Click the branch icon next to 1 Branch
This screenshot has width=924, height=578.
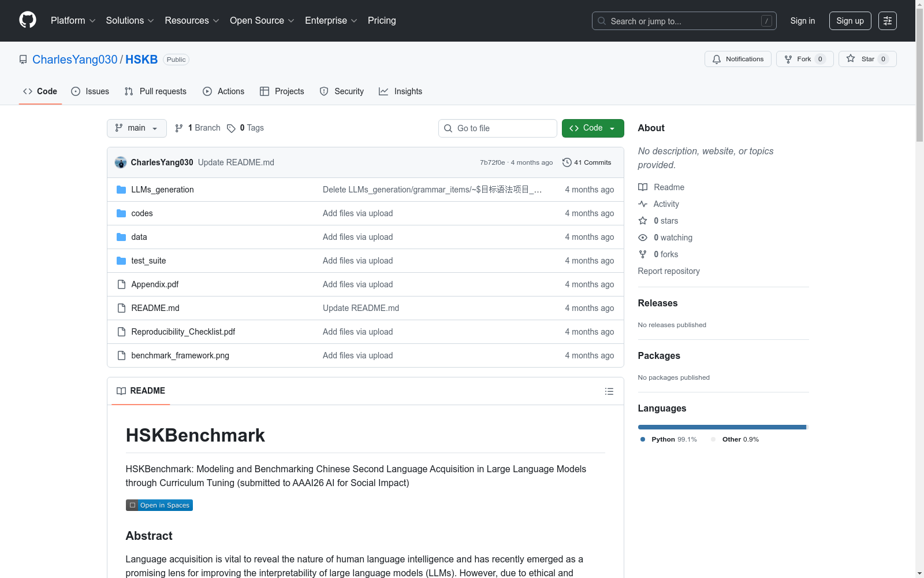pyautogui.click(x=179, y=128)
